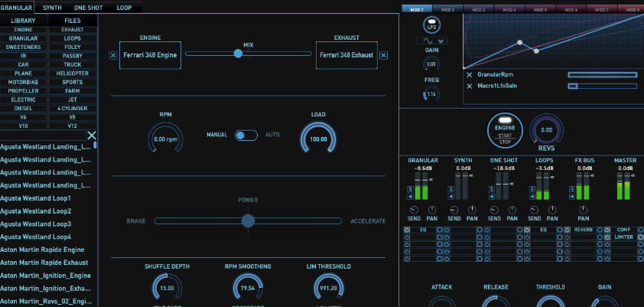Mute the FX BUS speaker icon
The height and width of the screenshot is (307, 644).
[572, 197]
